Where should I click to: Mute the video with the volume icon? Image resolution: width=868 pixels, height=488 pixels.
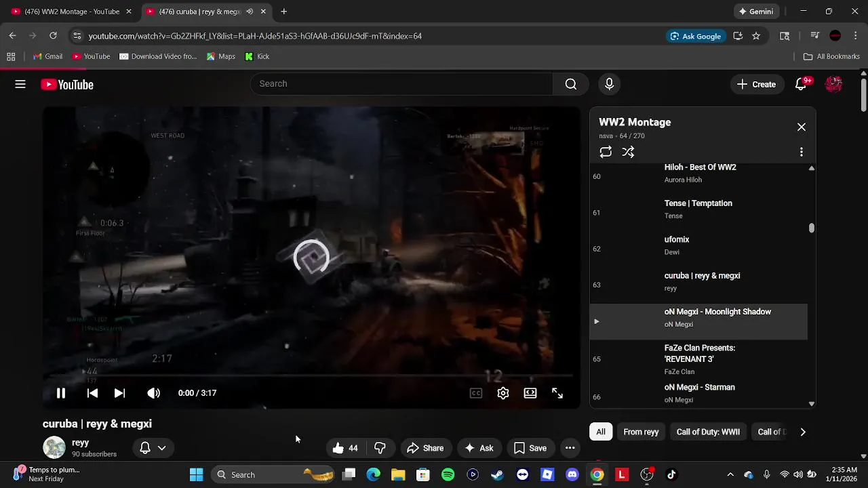coord(154,393)
